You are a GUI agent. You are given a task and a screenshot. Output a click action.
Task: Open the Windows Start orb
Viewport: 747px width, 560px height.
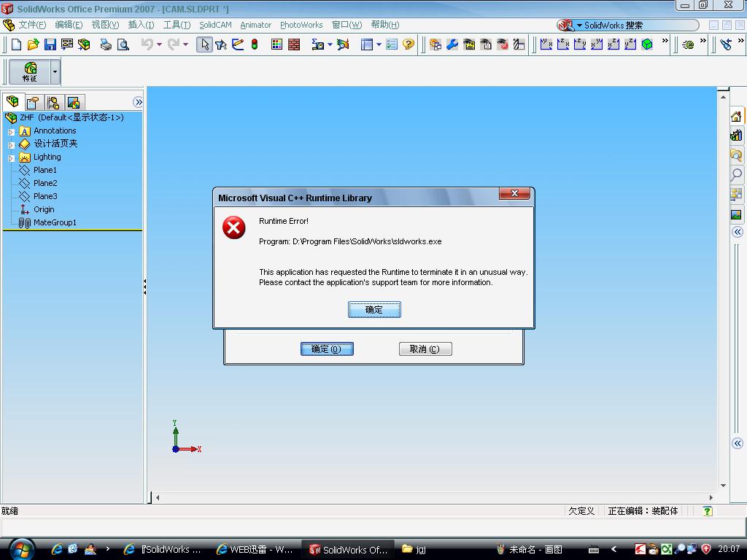point(21,549)
